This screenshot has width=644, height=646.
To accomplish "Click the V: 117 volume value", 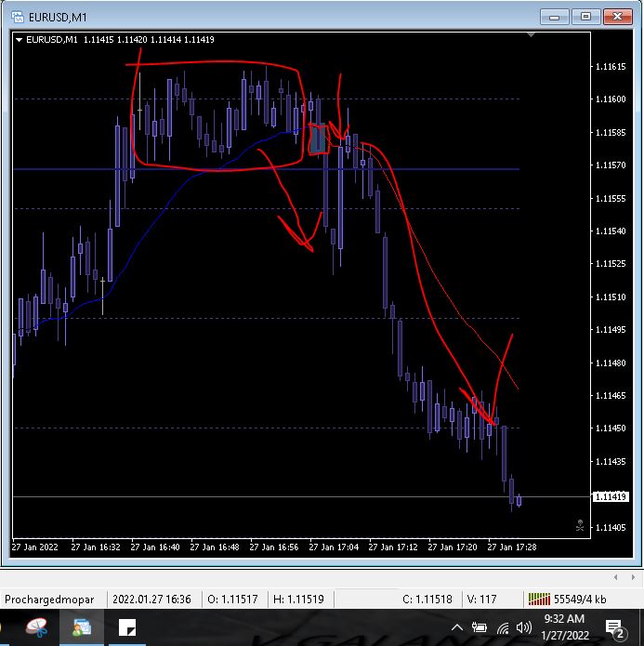I will point(481,599).
